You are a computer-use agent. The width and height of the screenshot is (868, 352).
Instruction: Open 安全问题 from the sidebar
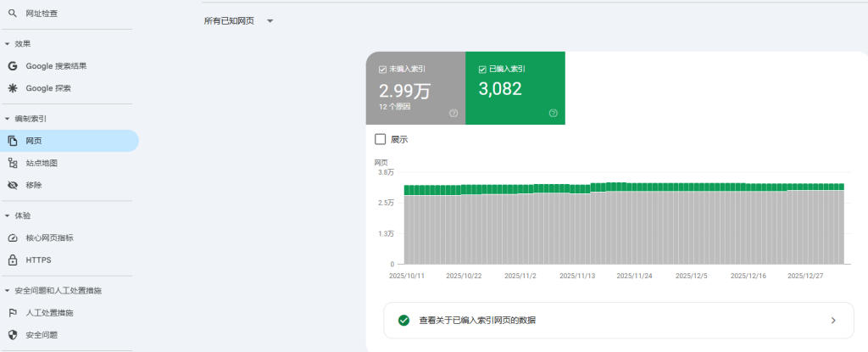pyautogui.click(x=42, y=334)
